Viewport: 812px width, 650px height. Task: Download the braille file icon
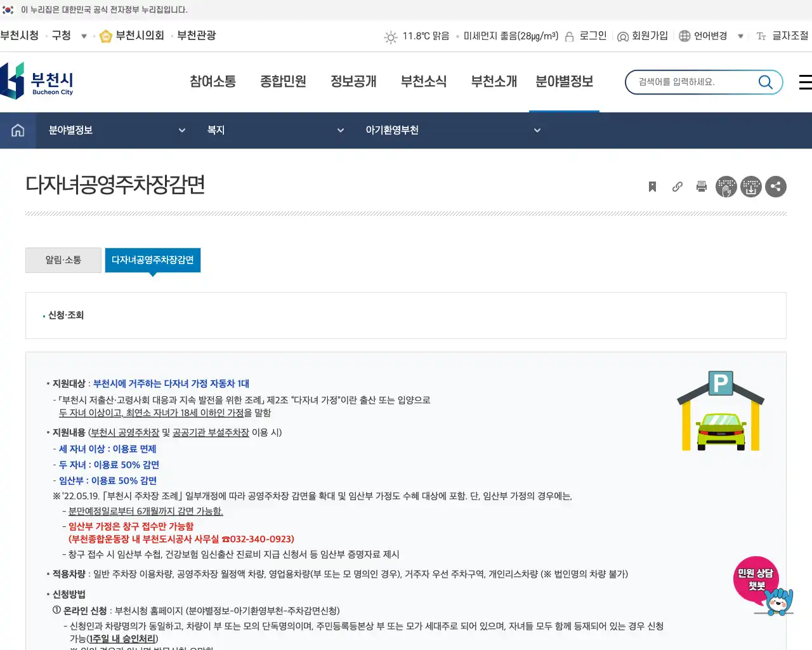[751, 187]
